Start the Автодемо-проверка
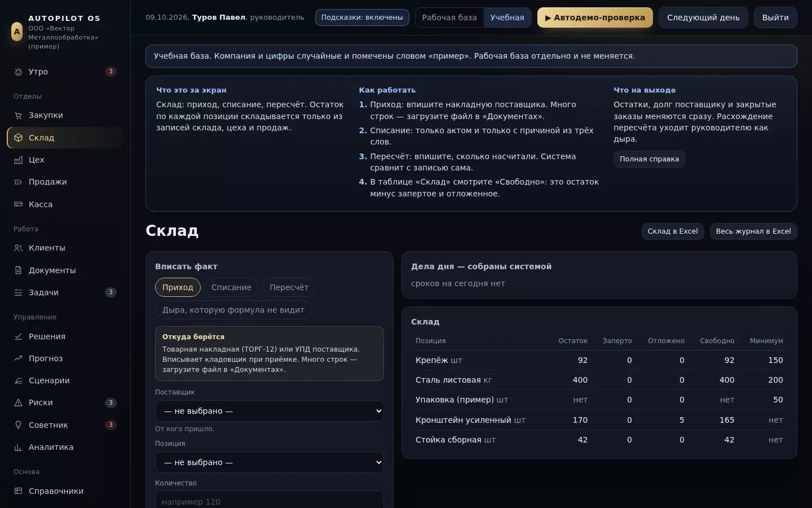Viewport: 812px width, 508px height. 595,17
